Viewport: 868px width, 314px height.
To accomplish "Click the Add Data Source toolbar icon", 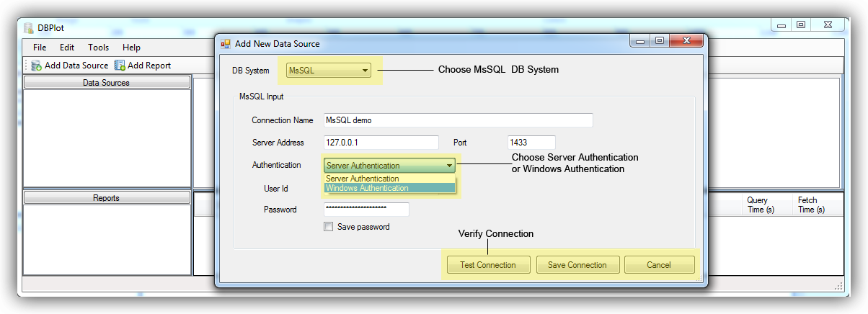I will [36, 66].
